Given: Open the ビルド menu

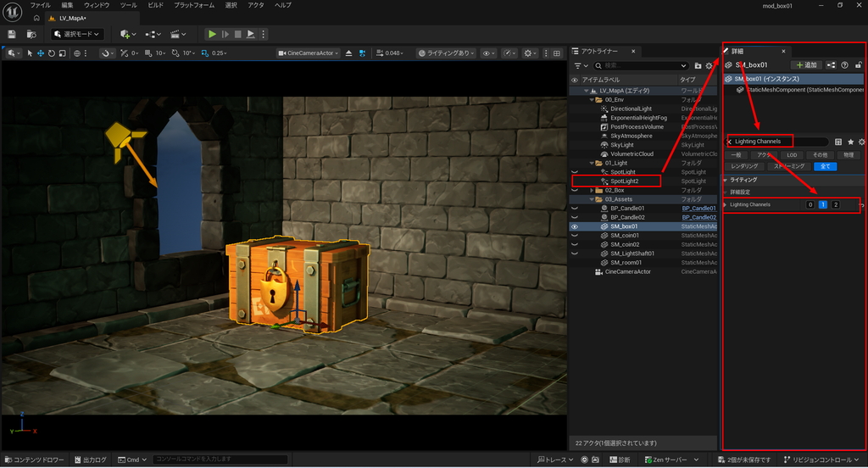Looking at the screenshot, I should (156, 5).
